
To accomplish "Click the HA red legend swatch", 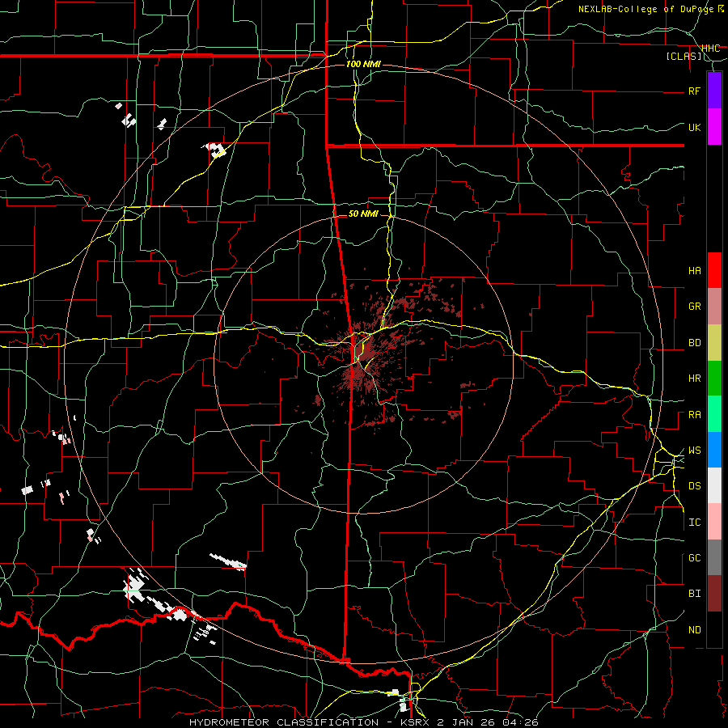I will [x=714, y=270].
